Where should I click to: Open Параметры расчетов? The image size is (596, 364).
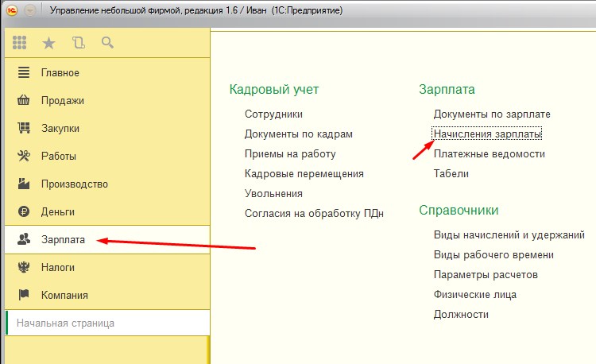pyautogui.click(x=486, y=275)
